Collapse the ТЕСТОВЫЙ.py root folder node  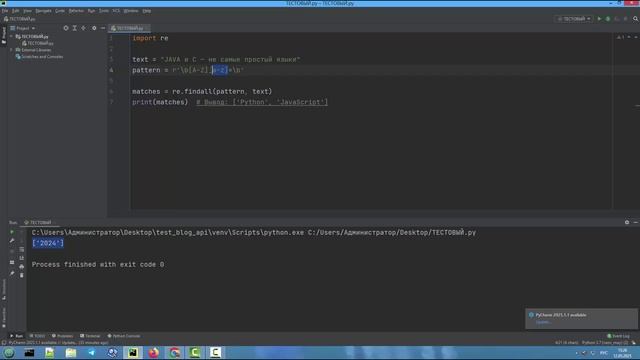[11, 36]
